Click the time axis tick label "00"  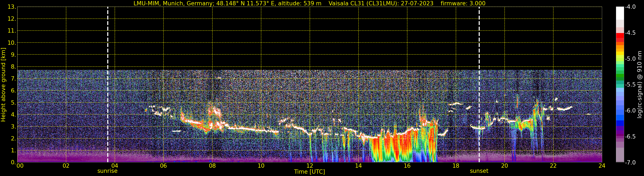[20, 166]
